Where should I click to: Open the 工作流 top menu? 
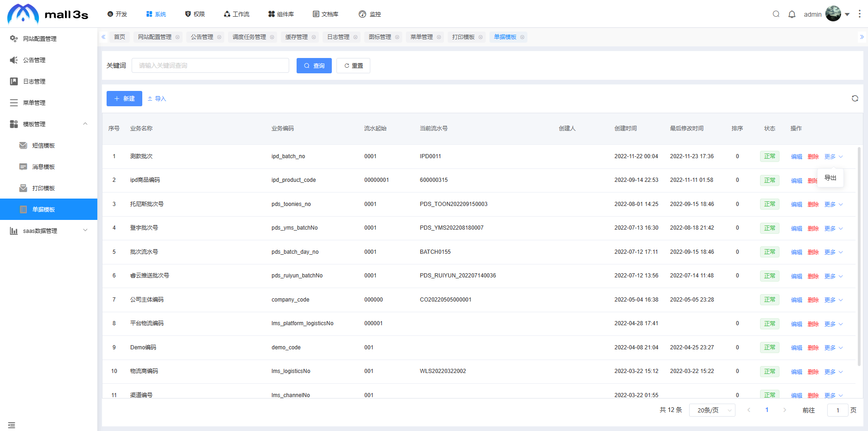(x=236, y=14)
